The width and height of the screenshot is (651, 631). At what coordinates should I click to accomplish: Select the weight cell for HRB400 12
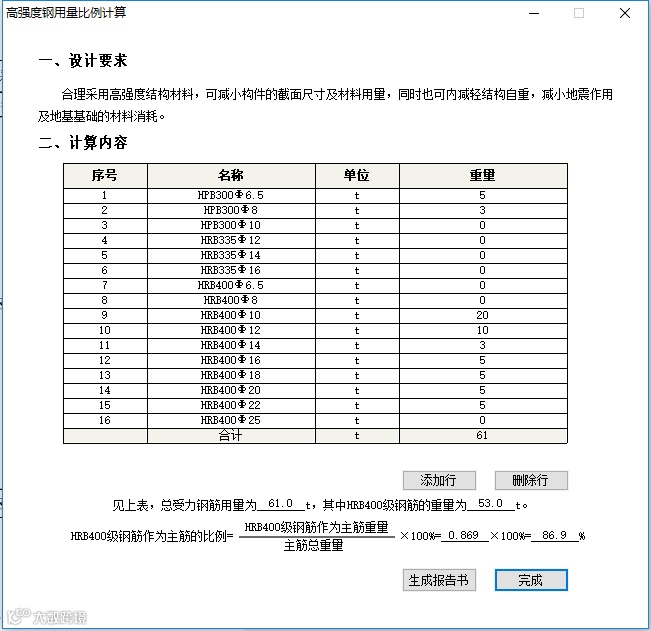click(x=483, y=330)
